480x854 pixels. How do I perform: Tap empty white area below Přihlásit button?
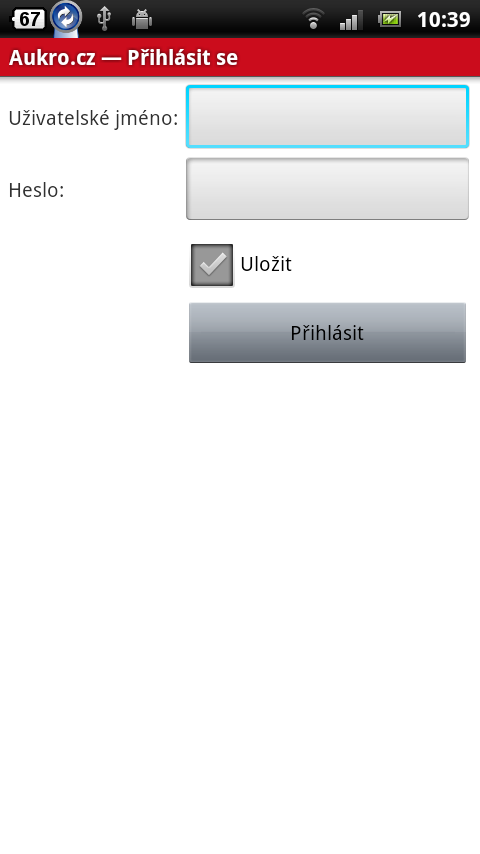tap(240, 599)
